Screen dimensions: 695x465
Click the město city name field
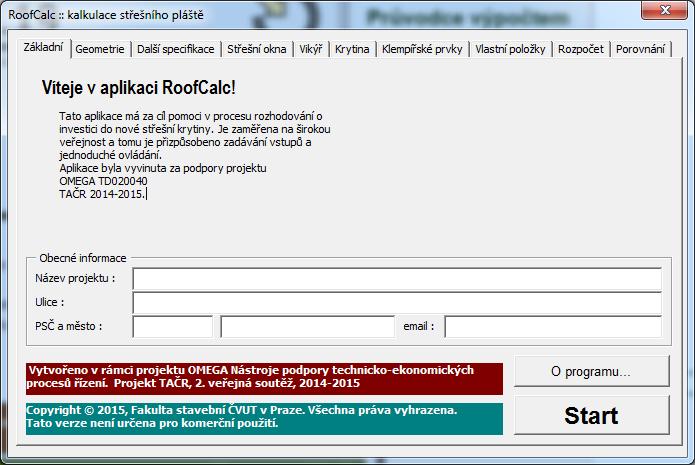coord(308,327)
